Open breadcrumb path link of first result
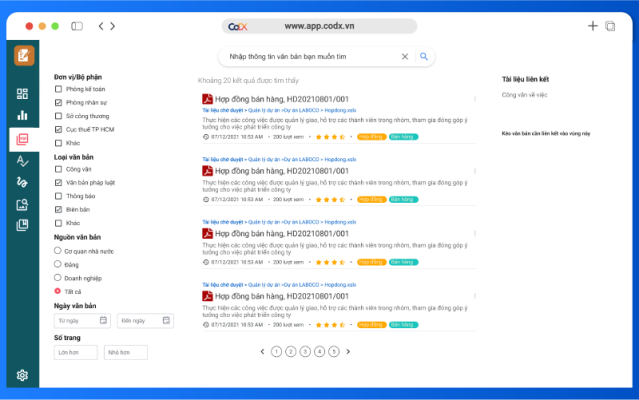 click(279, 110)
